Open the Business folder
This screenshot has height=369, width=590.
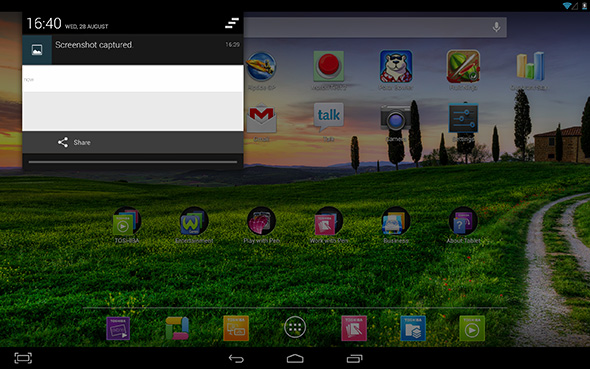(x=396, y=222)
